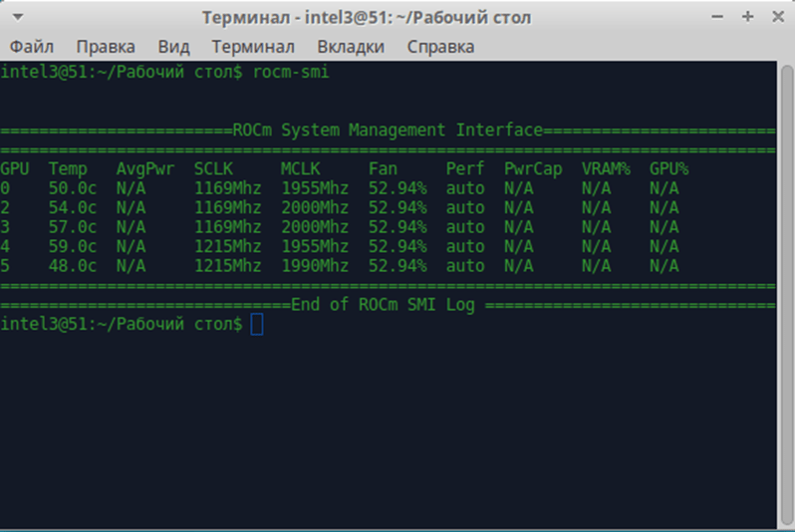This screenshot has width=795, height=532.
Task: Open the Вид menu
Action: tap(173, 47)
